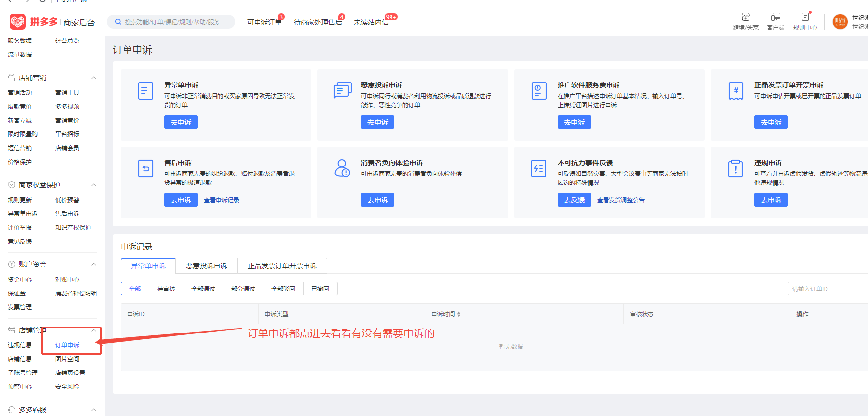This screenshot has height=416, width=868.
Task: Click the 异常单申诉 document icon
Action: pyautogui.click(x=146, y=91)
